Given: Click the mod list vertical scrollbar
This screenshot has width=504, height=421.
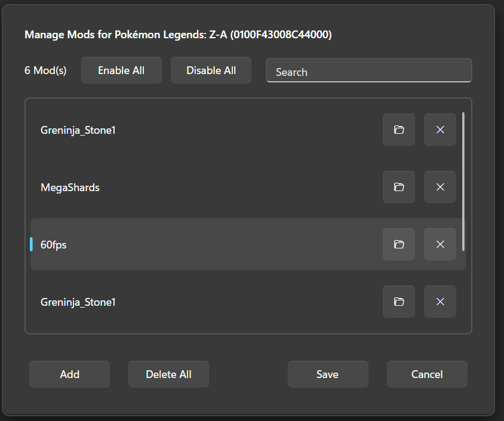Looking at the screenshot, I should pyautogui.click(x=463, y=182).
